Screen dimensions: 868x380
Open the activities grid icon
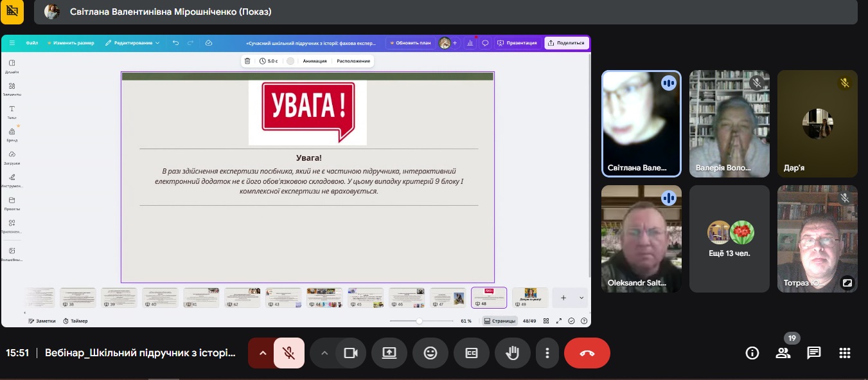pos(845,353)
